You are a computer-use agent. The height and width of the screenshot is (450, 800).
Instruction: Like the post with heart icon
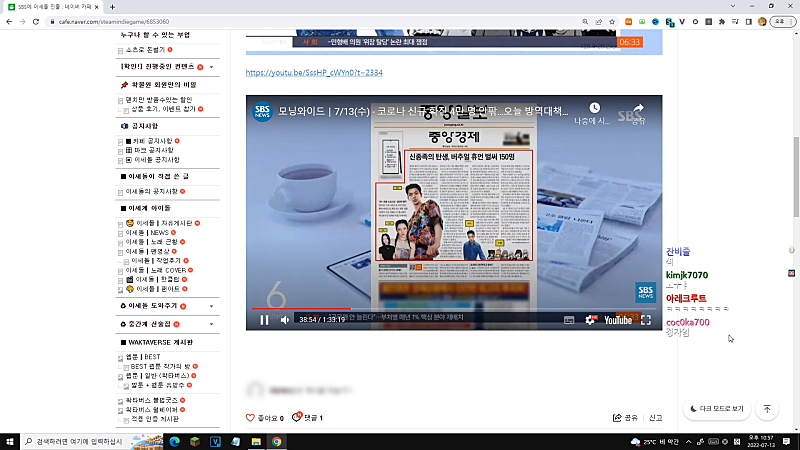[x=250, y=418]
